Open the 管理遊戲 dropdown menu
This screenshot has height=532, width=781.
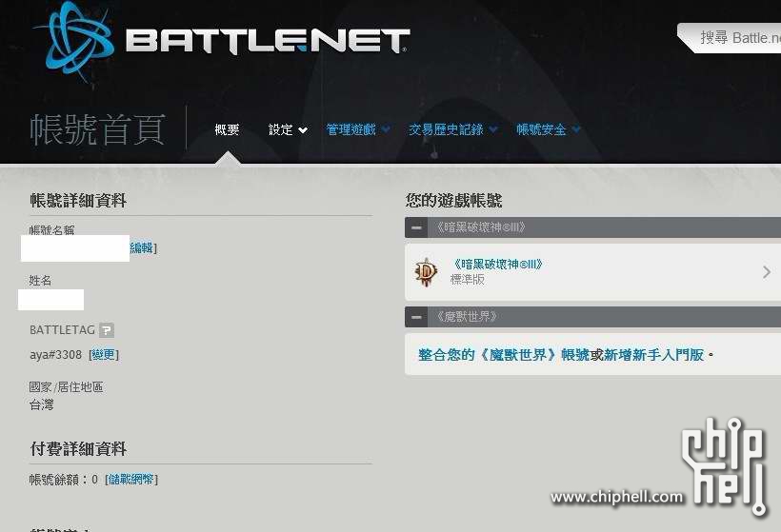coord(357,129)
